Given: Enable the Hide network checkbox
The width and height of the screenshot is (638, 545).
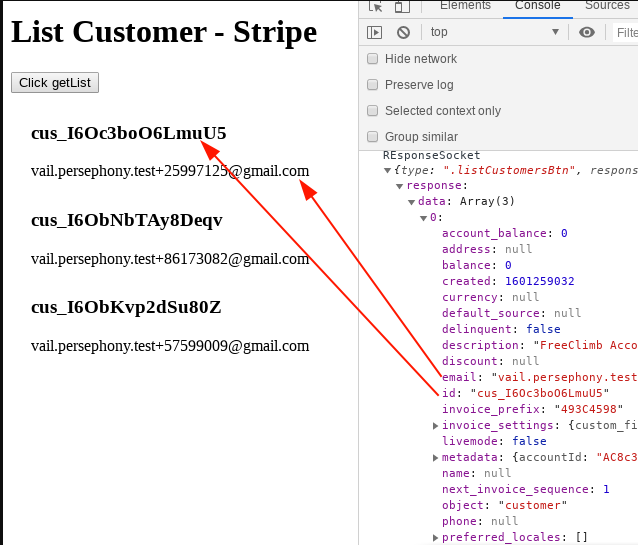Looking at the screenshot, I should [x=373, y=59].
